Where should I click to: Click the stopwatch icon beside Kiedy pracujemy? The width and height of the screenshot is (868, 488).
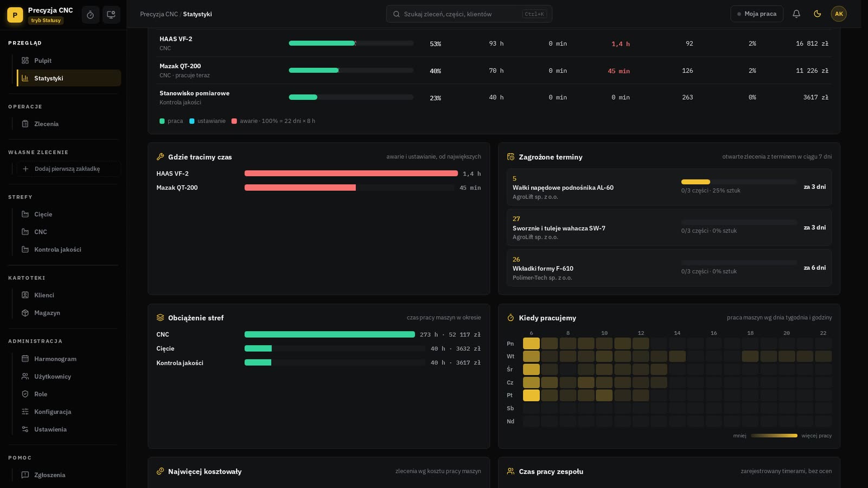coord(510,318)
